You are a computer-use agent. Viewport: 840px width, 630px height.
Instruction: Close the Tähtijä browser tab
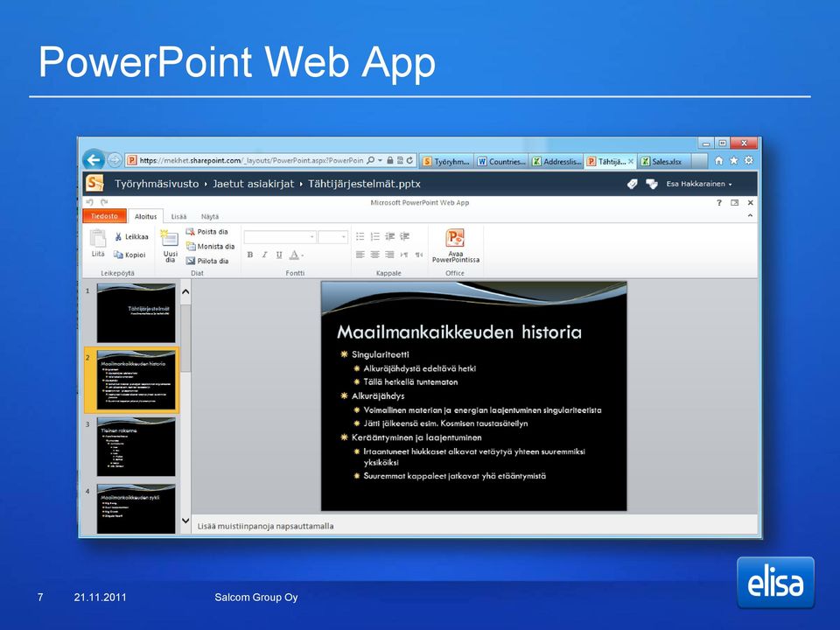coord(631,161)
